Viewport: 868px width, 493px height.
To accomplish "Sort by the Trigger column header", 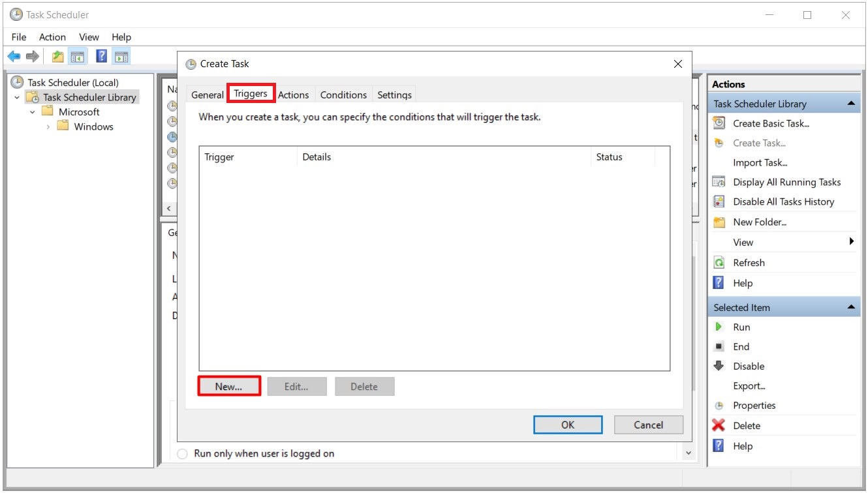I will pyautogui.click(x=248, y=157).
